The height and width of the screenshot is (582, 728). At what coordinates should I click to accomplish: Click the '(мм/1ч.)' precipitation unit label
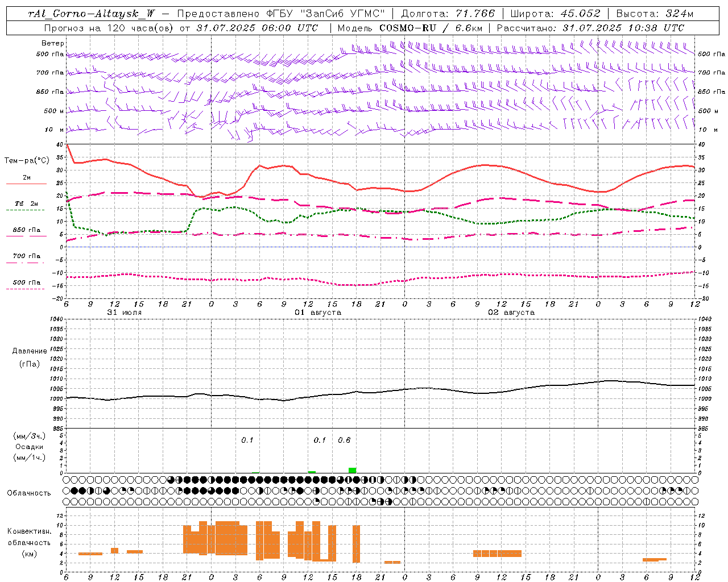28,458
